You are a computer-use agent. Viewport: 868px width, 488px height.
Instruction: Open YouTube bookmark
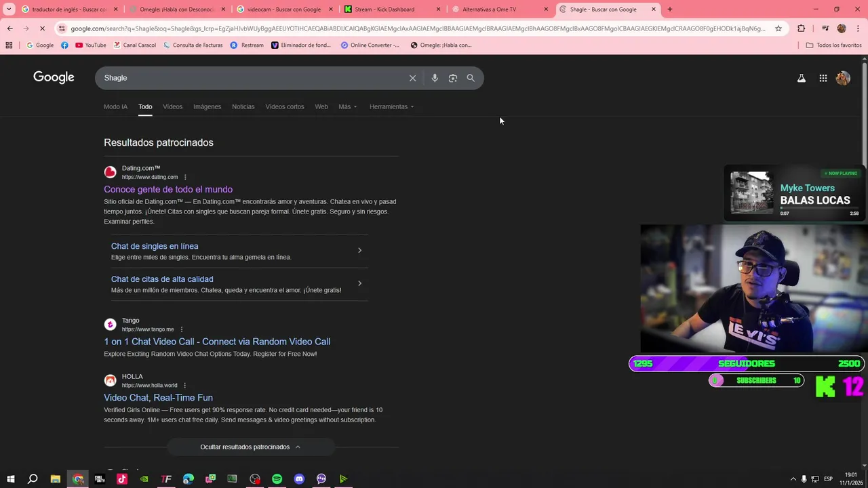(x=91, y=45)
